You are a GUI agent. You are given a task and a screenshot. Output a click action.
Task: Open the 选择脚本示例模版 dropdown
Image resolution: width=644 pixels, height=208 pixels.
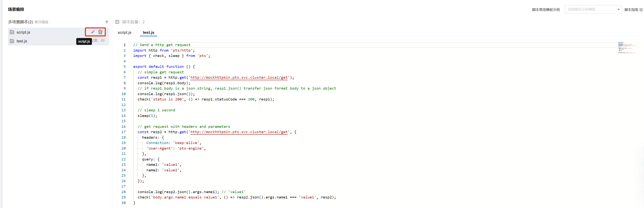pyautogui.click(x=590, y=9)
